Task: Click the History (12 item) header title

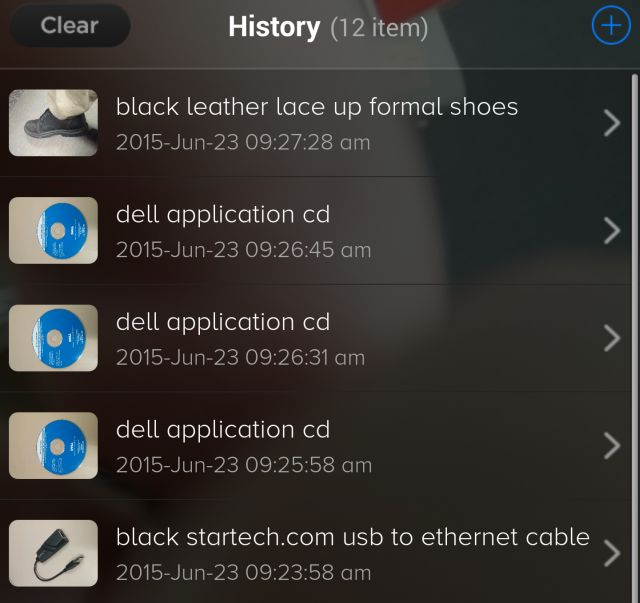Action: click(327, 27)
